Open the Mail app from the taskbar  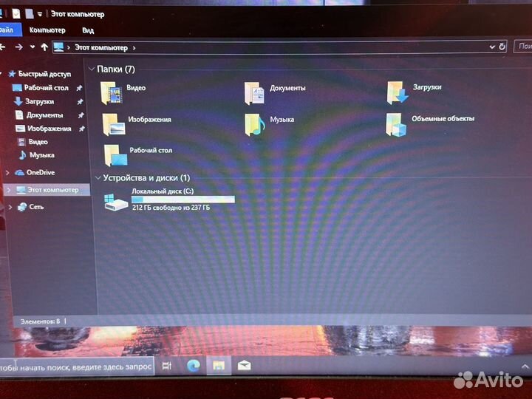[244, 365]
